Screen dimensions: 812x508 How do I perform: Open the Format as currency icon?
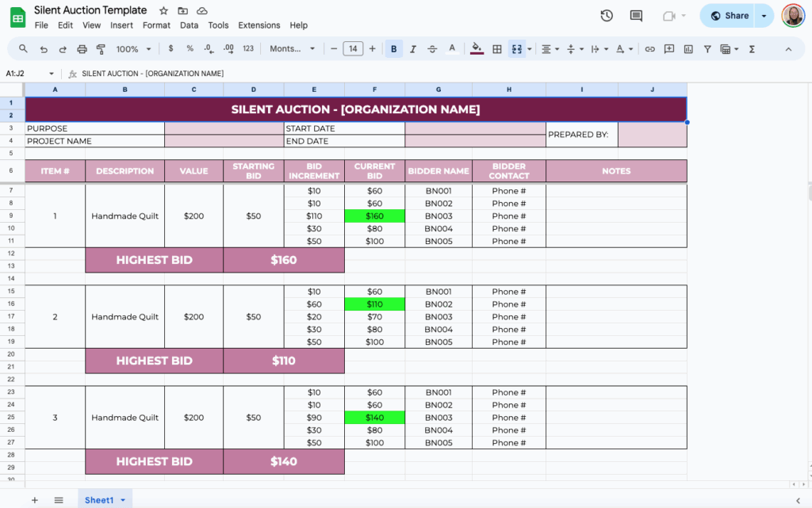[x=170, y=48]
